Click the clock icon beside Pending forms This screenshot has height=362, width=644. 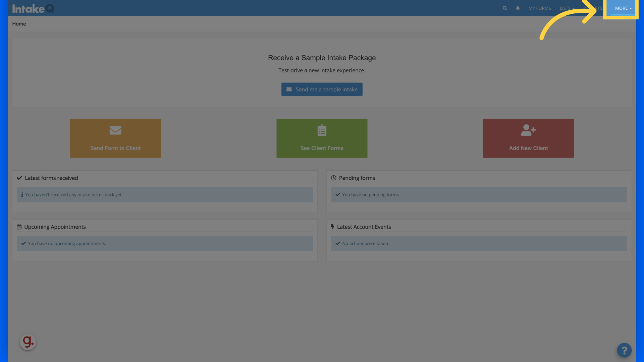tap(334, 178)
